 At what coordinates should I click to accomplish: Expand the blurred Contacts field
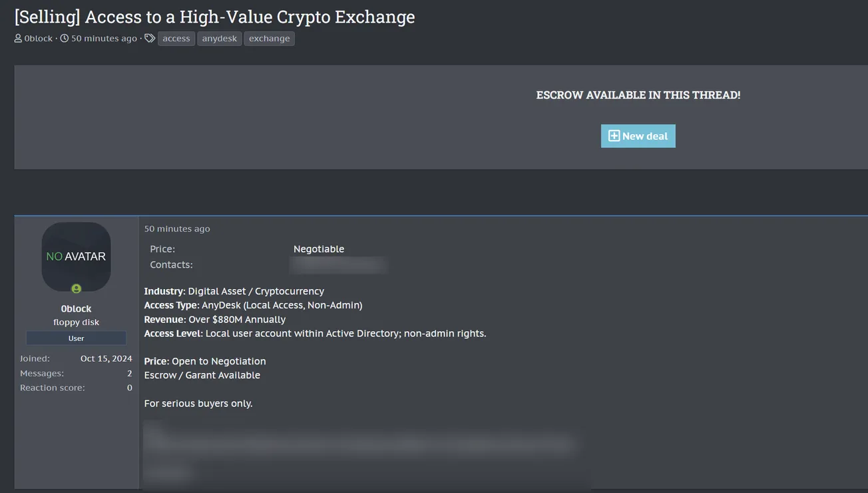pos(338,264)
